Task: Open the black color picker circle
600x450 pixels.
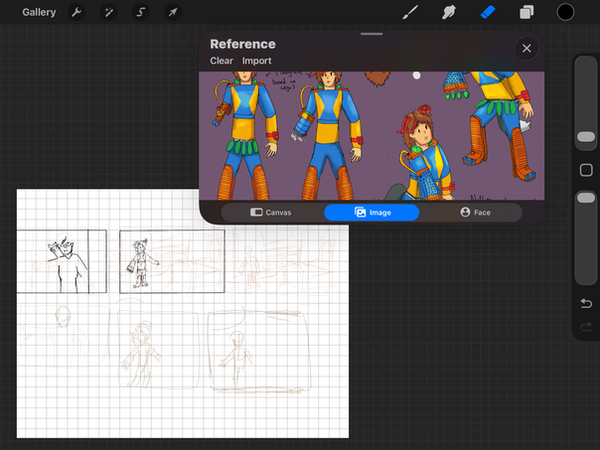Action: [565, 12]
